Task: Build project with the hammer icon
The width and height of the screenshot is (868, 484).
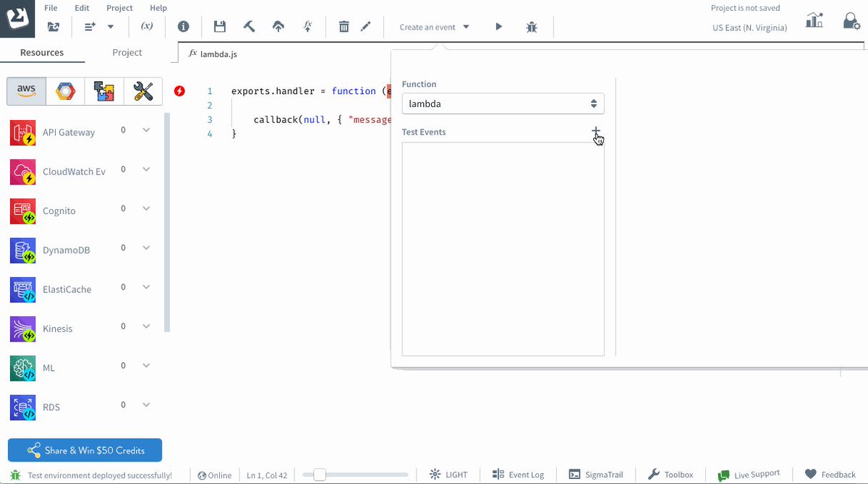Action: click(249, 27)
